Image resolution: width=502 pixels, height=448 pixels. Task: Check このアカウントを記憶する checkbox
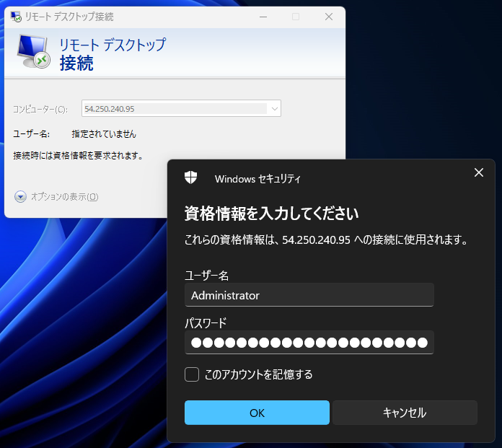pos(192,374)
